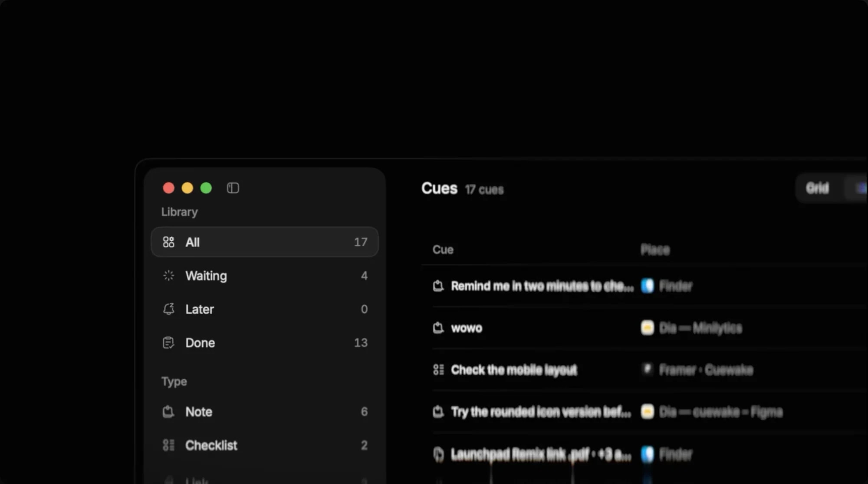Click the checklist icon beside 'Check the mobile layout'
Image resolution: width=868 pixels, height=484 pixels.
438,370
